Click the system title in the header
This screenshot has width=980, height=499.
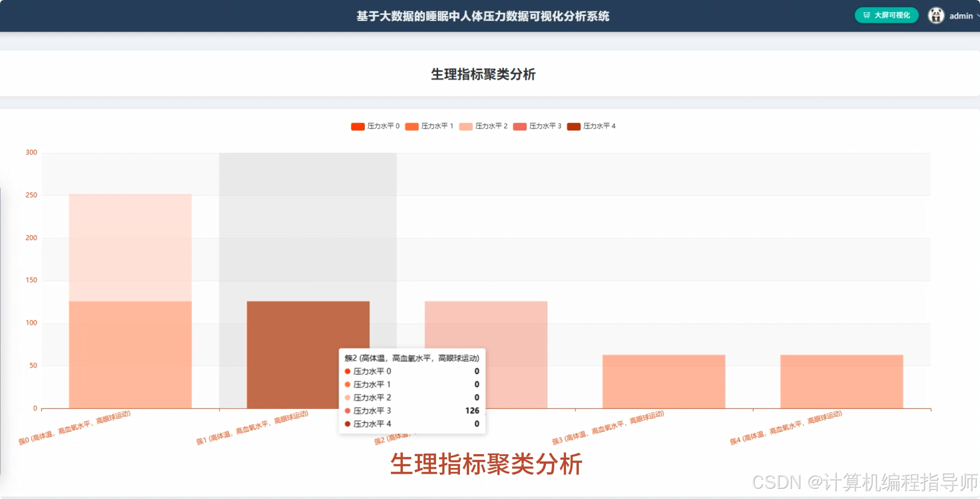coord(482,16)
